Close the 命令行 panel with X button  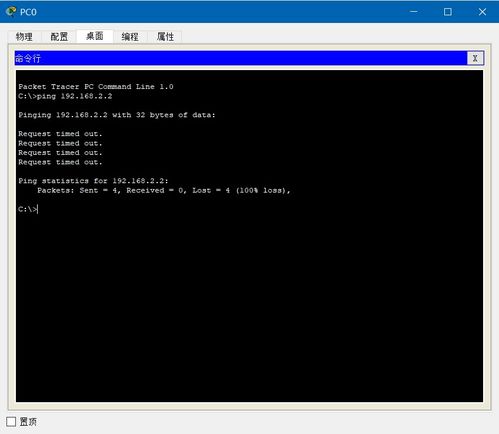[475, 58]
